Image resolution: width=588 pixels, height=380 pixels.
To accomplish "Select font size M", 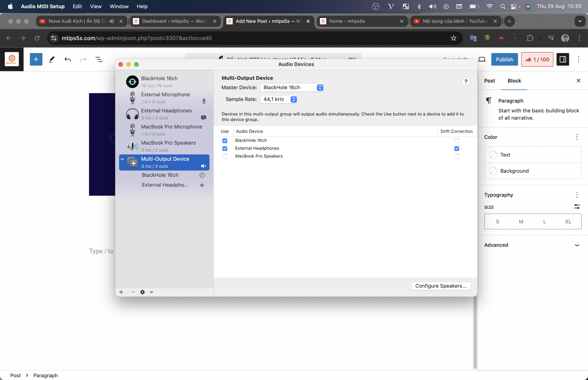I will [521, 221].
